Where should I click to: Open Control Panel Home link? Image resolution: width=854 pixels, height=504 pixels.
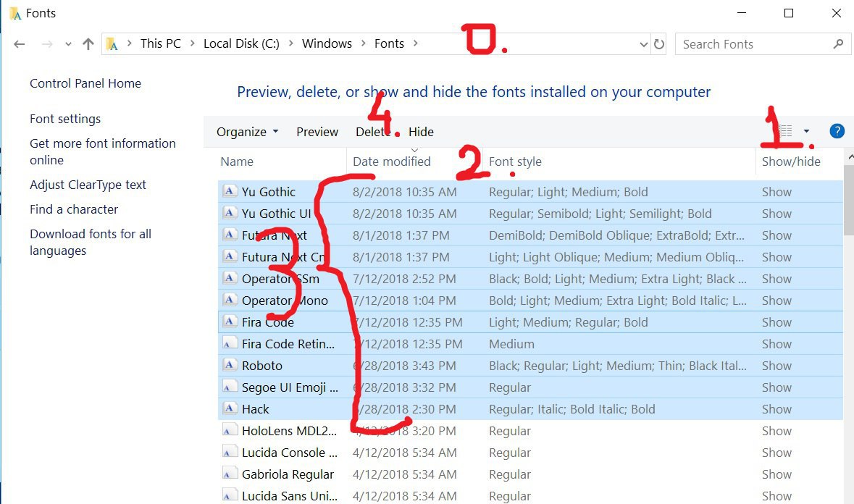pyautogui.click(x=85, y=83)
